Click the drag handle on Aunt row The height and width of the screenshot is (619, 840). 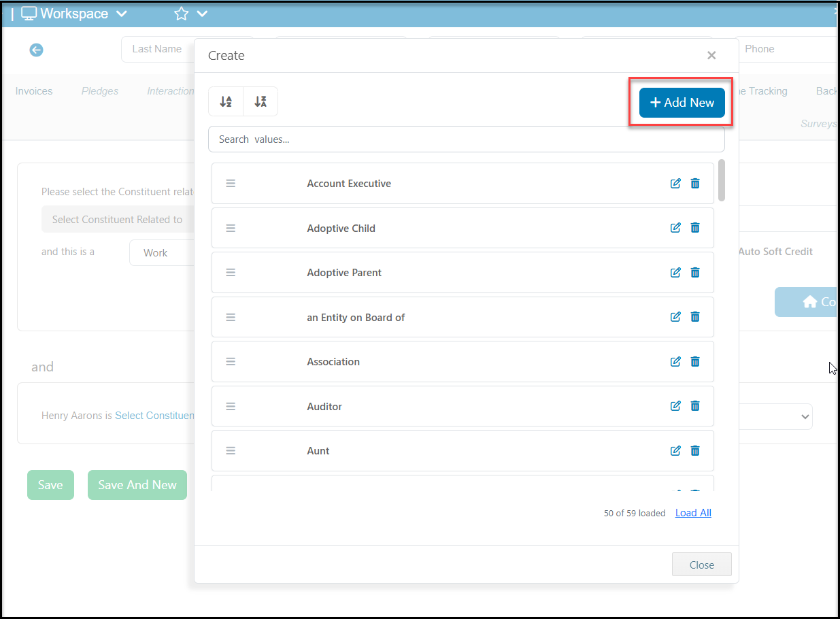[231, 450]
